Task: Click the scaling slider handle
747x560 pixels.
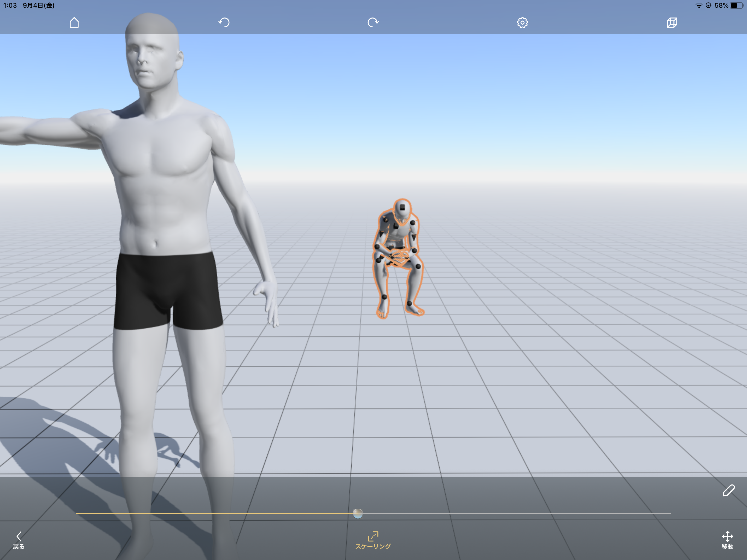Action: coord(358,514)
